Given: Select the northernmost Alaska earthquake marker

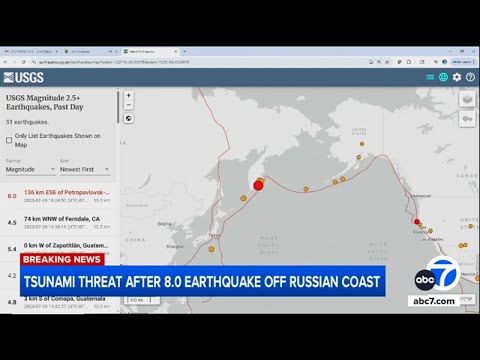Looking at the screenshot, I should (362, 144).
